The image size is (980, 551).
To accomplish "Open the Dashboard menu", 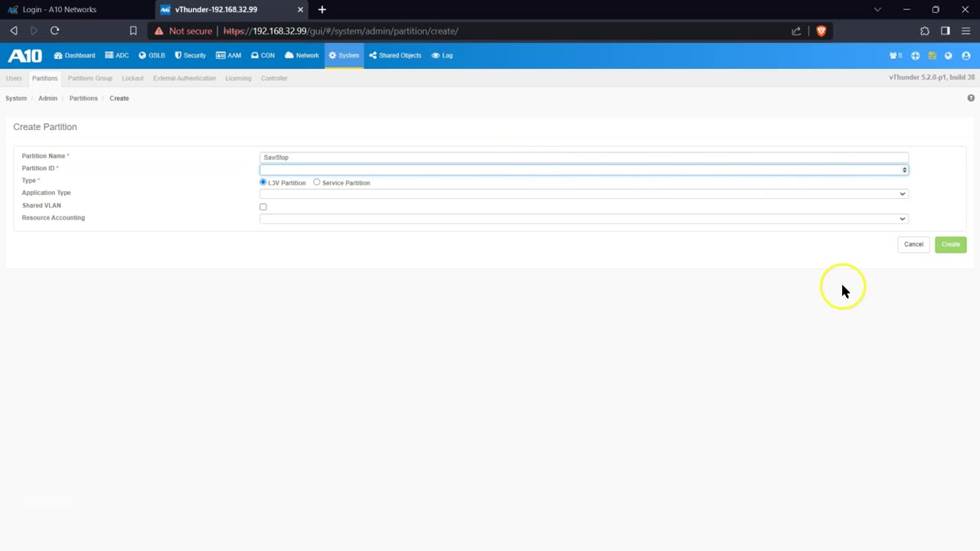I will pyautogui.click(x=75, y=56).
